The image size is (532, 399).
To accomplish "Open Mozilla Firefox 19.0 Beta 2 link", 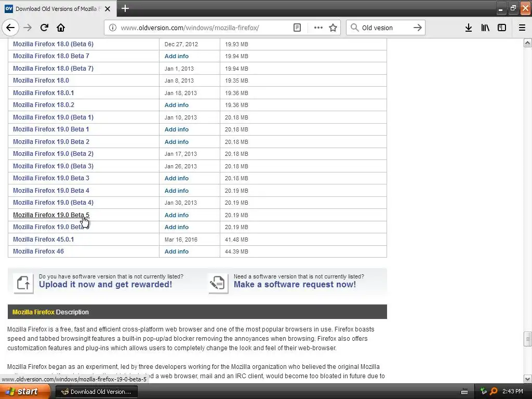I will tap(51, 141).
